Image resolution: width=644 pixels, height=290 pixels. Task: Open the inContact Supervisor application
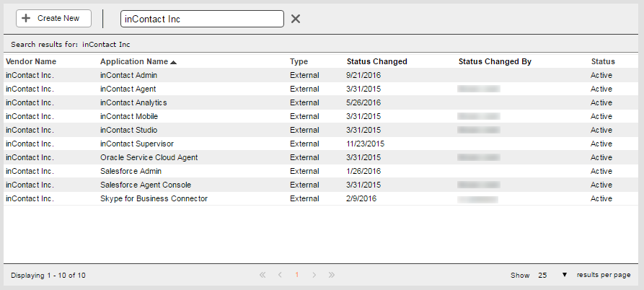pos(137,144)
